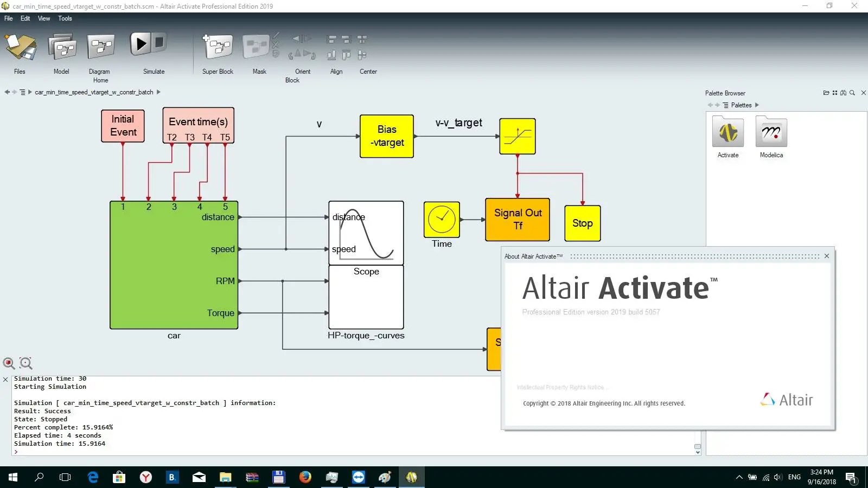The height and width of the screenshot is (488, 868).
Task: Open the File menu
Action: point(9,18)
